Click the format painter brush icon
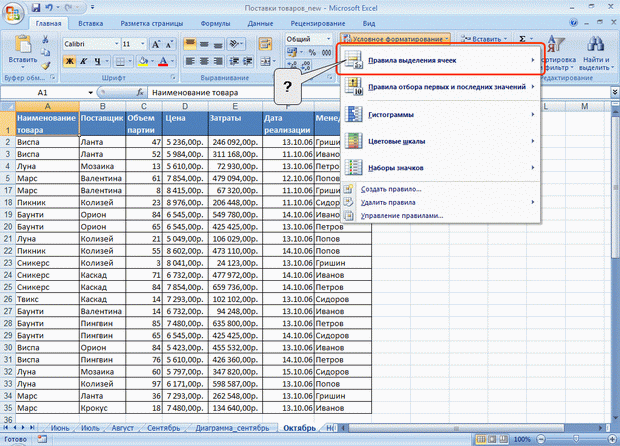620x446 pixels. point(46,65)
